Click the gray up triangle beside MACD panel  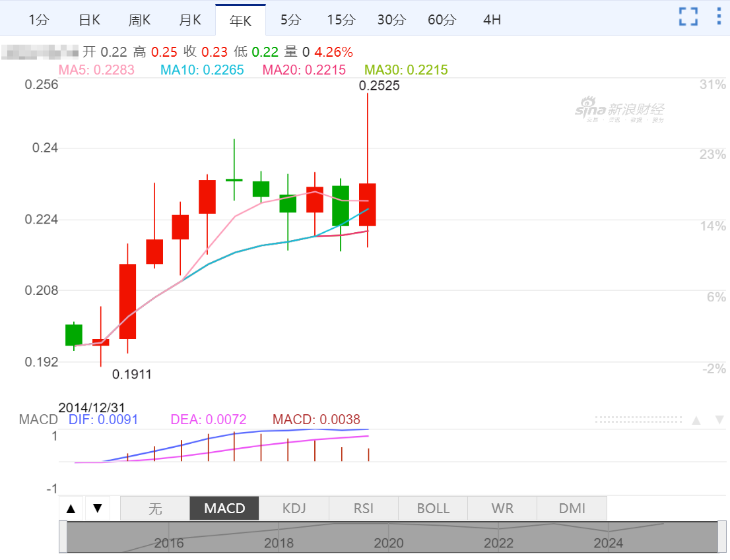pyautogui.click(x=696, y=420)
